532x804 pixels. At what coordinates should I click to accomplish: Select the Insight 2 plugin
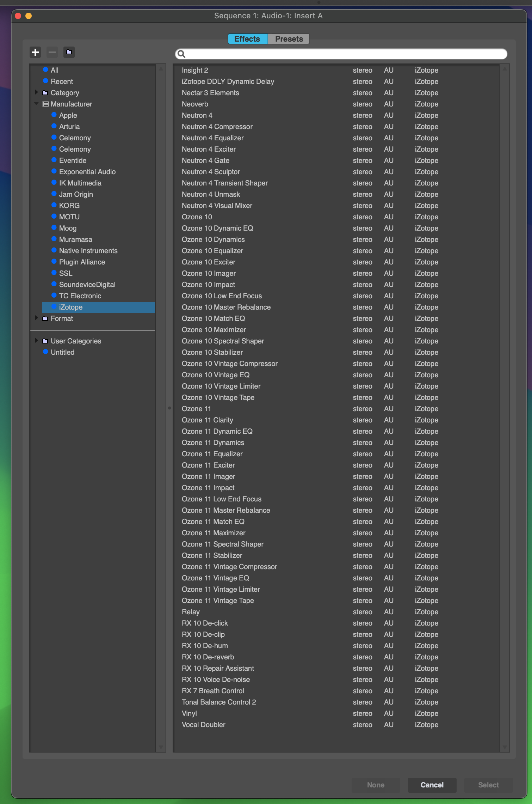tap(195, 70)
